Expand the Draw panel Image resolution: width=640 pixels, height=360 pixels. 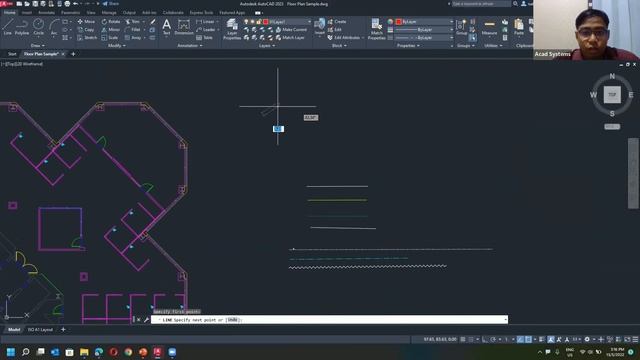pyautogui.click(x=38, y=46)
